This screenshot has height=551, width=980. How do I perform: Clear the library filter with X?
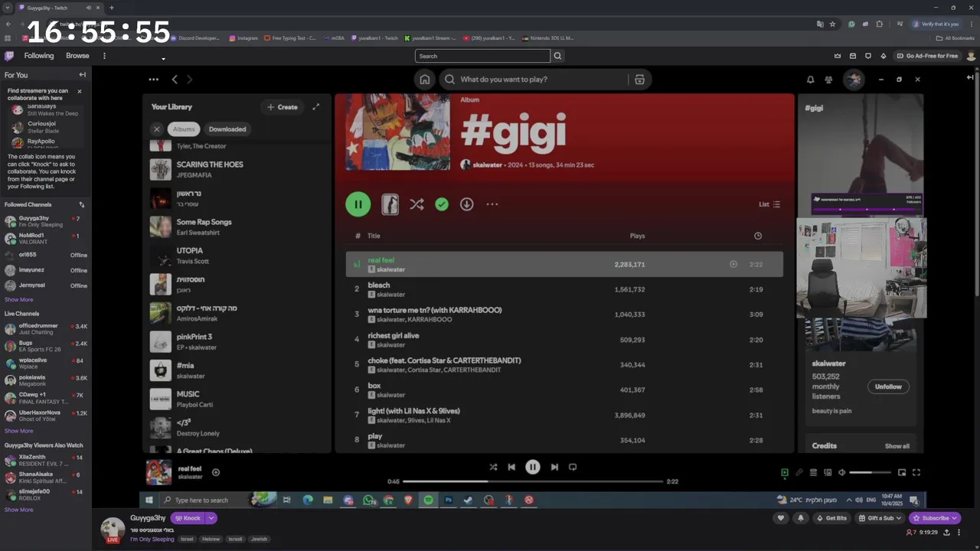157,129
